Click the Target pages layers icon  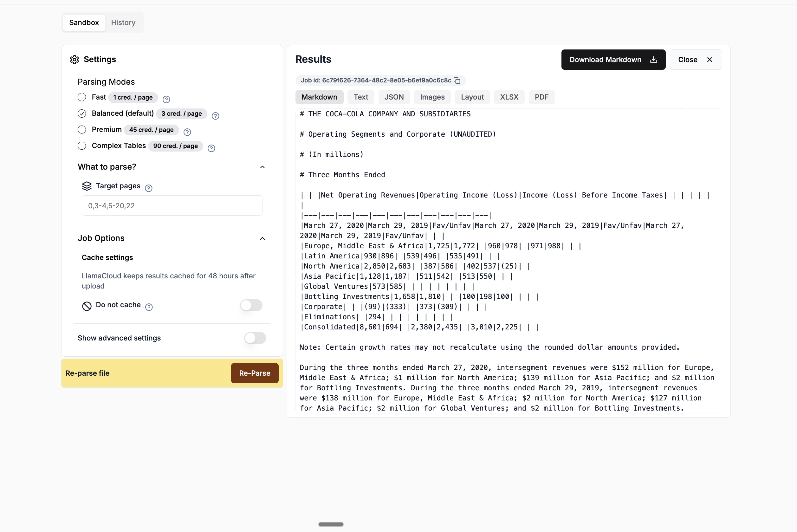[87, 186]
